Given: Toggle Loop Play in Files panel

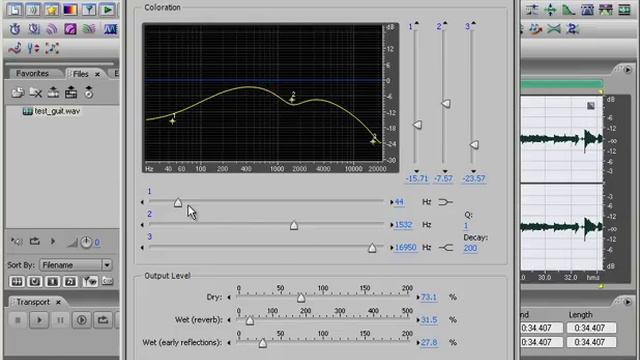Looking at the screenshot, I should tap(35, 242).
